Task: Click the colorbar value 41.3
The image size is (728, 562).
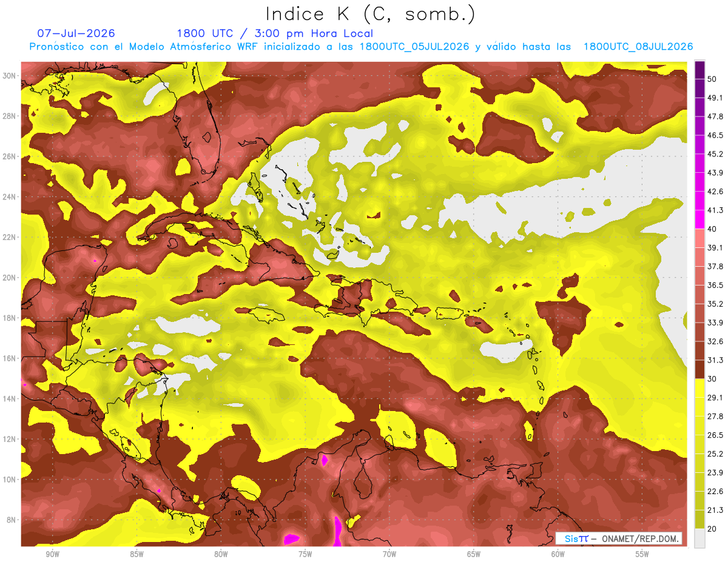Action: pyautogui.click(x=715, y=210)
